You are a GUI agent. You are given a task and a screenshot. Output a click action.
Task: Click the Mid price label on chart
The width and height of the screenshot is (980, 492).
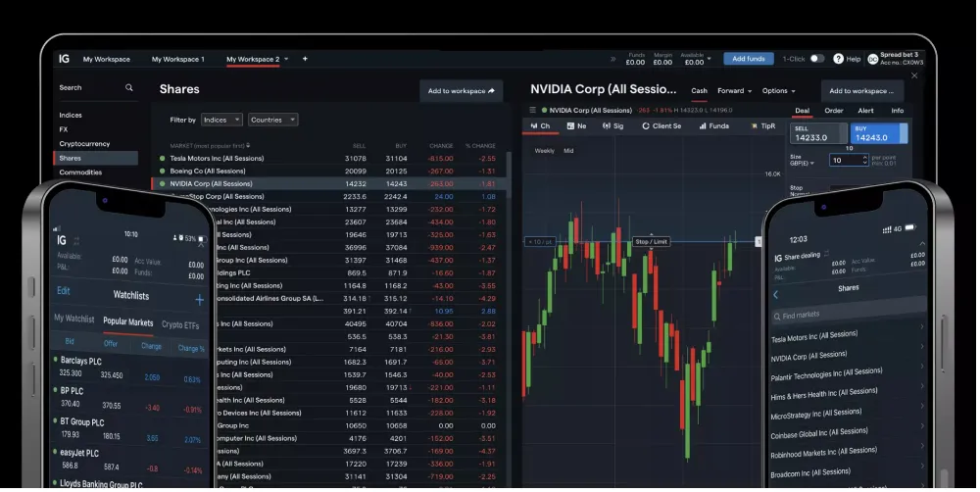(568, 151)
